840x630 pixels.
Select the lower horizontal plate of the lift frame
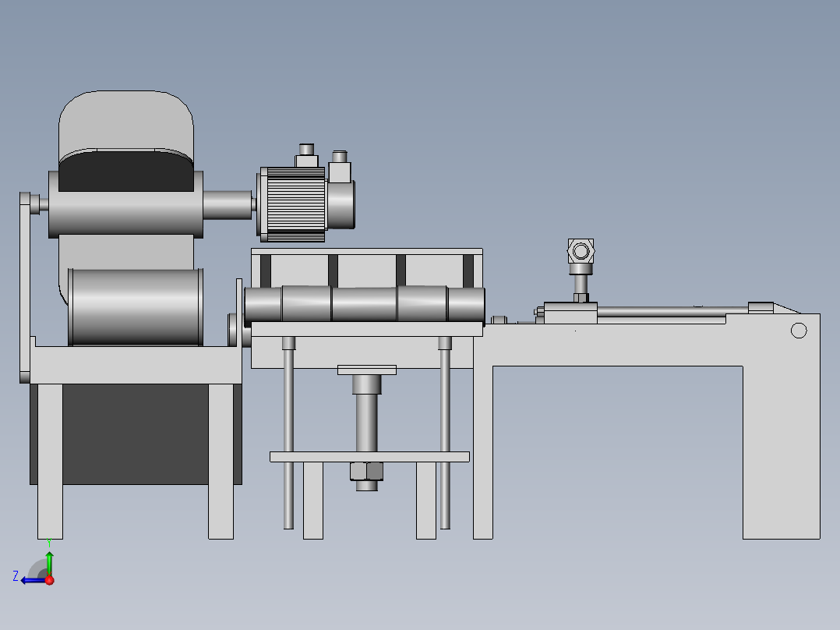[369, 457]
